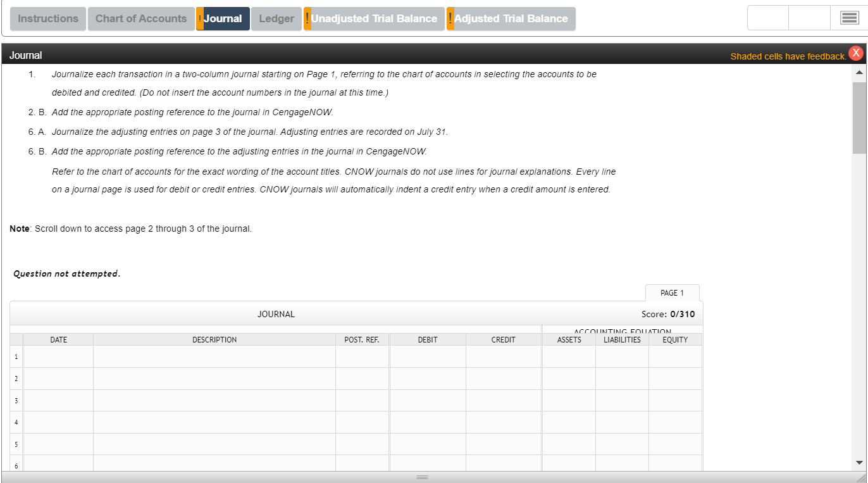Click the warning icon beside Journal tab

point(199,18)
